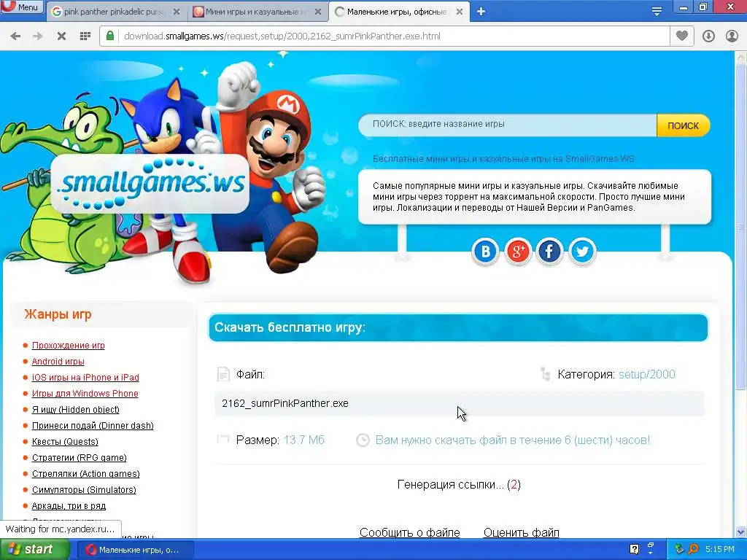This screenshot has height=560, width=747.
Task: Click the file document icon beside Файл
Action: click(223, 374)
